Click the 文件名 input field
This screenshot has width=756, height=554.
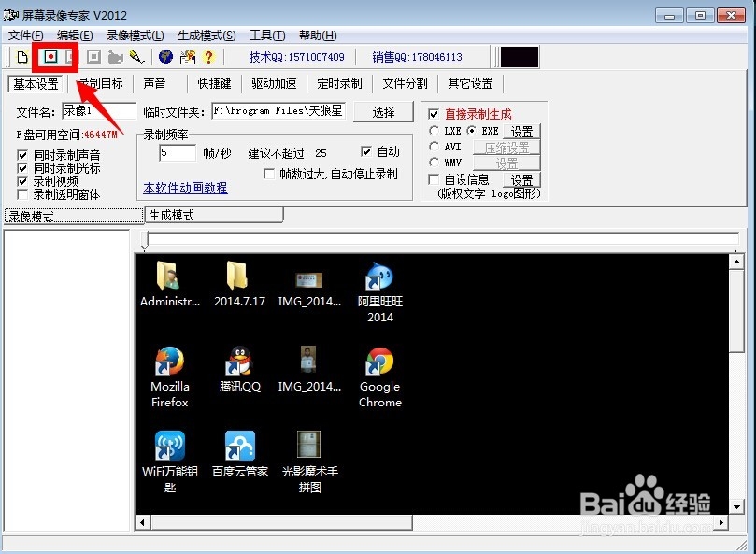(99, 111)
